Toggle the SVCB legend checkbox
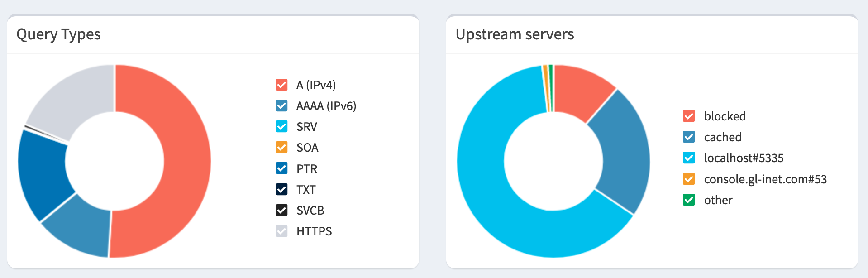The image size is (868, 278). (x=281, y=210)
